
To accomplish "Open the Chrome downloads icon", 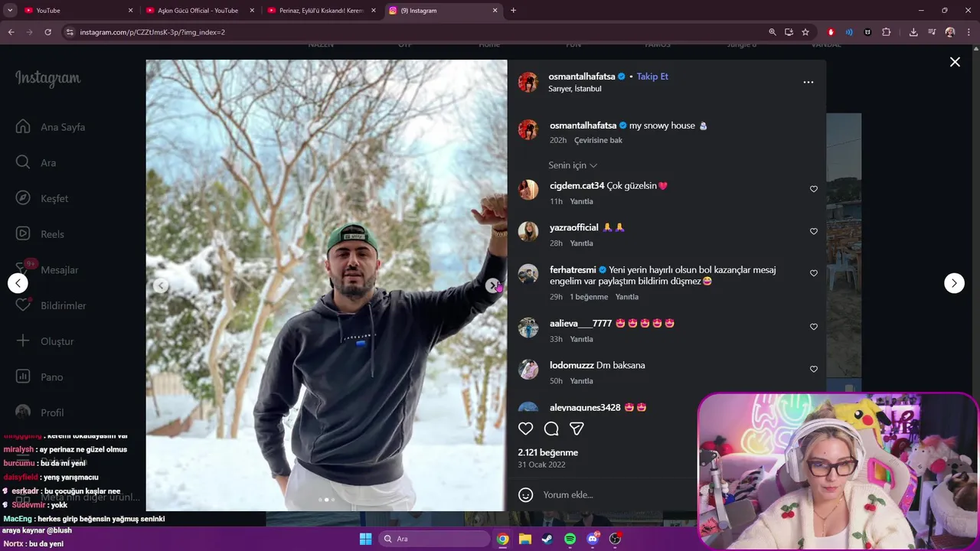I will click(913, 32).
